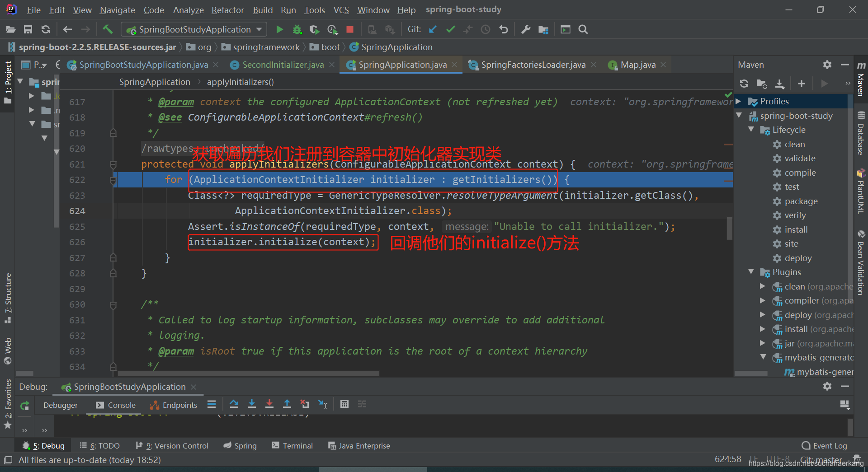The width and height of the screenshot is (868, 472).
Task: Collapse the mybatis-generator plugin node
Action: [x=763, y=357]
